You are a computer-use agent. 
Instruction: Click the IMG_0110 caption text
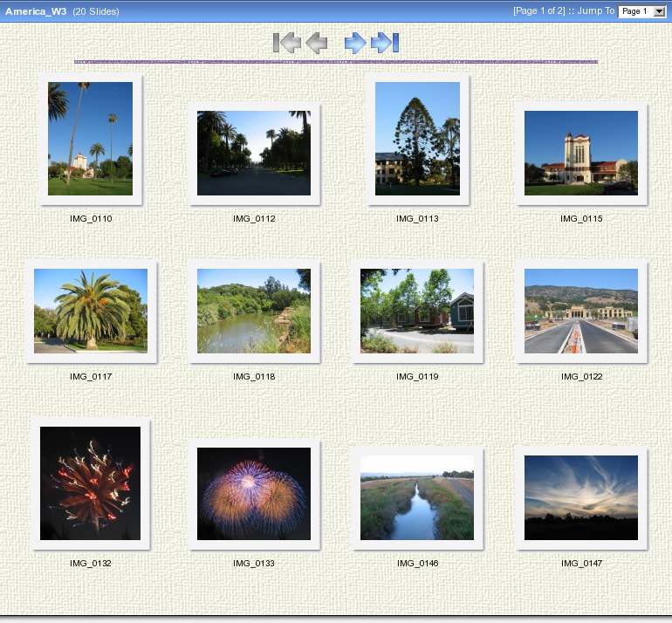(91, 218)
